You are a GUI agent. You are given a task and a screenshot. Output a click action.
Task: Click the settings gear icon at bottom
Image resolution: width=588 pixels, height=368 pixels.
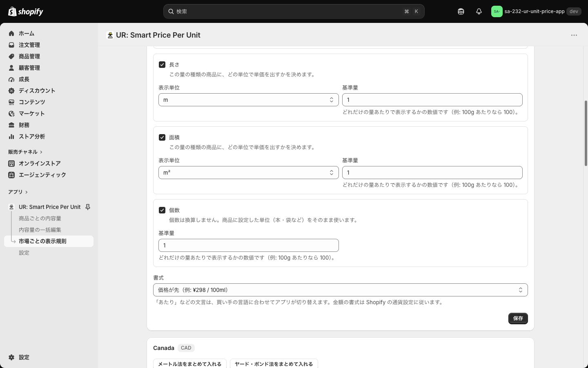pyautogui.click(x=11, y=357)
